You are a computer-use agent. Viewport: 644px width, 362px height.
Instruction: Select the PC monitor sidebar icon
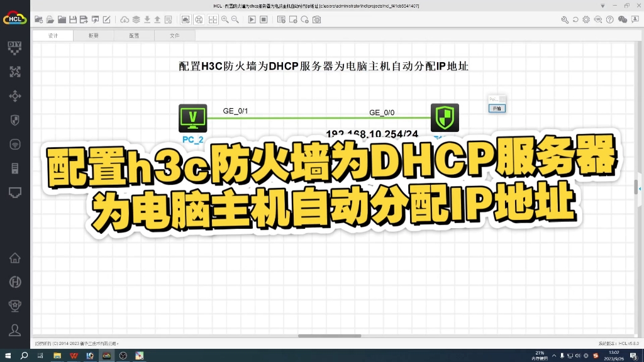coord(15,192)
